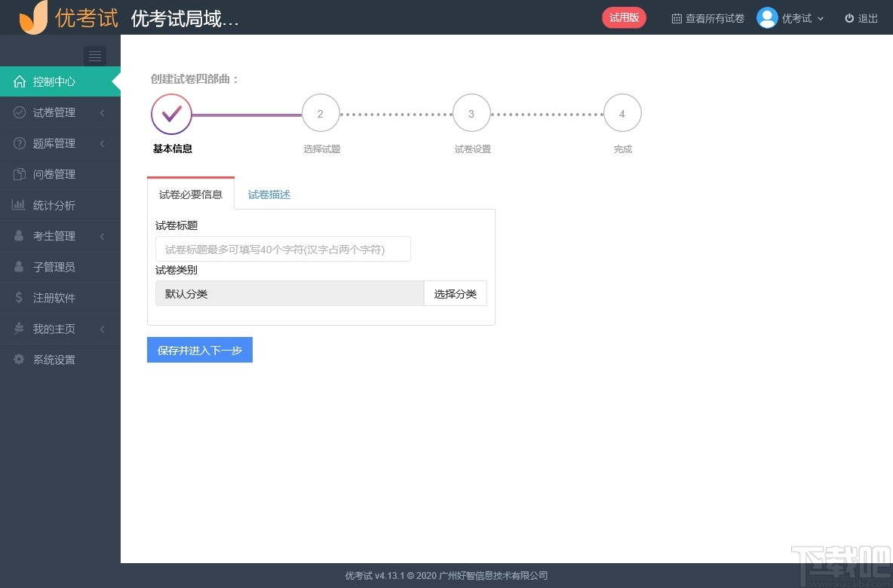Click the 选择分类 button
893x588 pixels.
point(456,294)
